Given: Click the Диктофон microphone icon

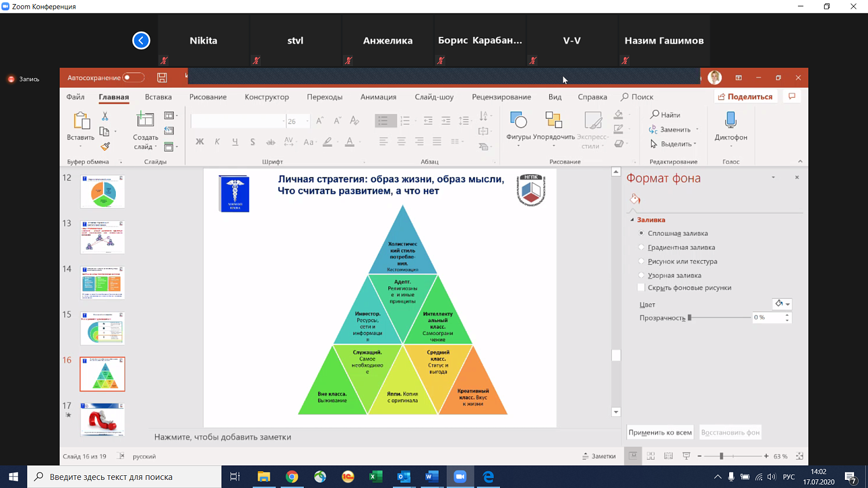Looking at the screenshot, I should [x=731, y=120].
